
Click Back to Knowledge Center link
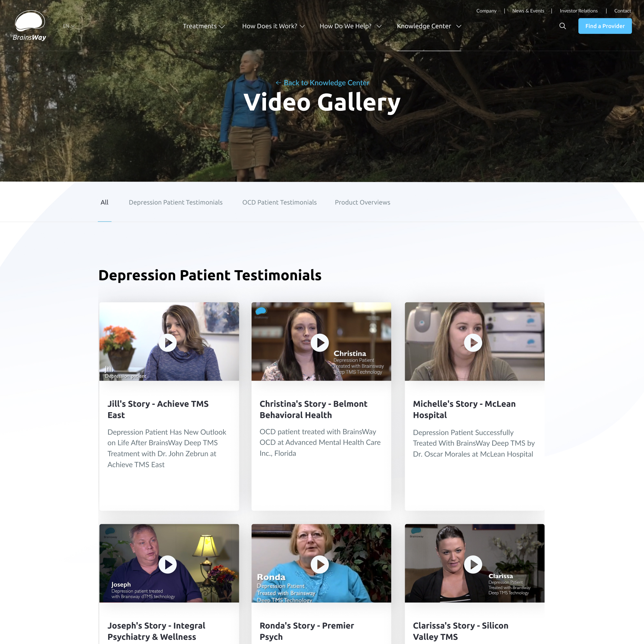pos(321,82)
